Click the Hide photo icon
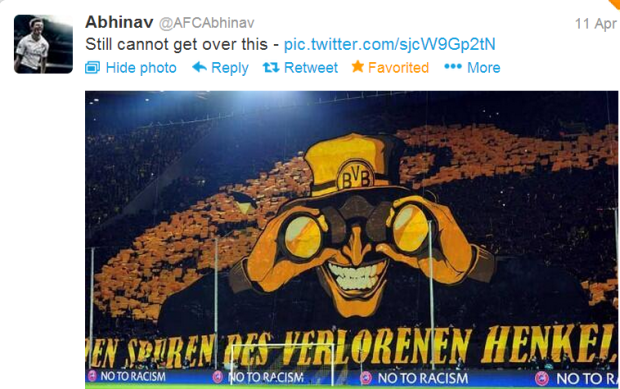The image size is (620, 389). click(x=93, y=68)
